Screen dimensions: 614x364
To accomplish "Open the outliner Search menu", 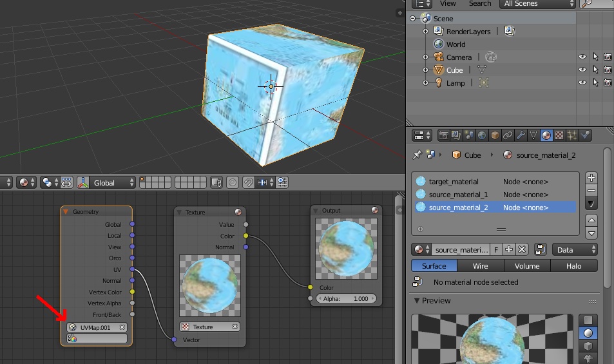I will pos(480,3).
